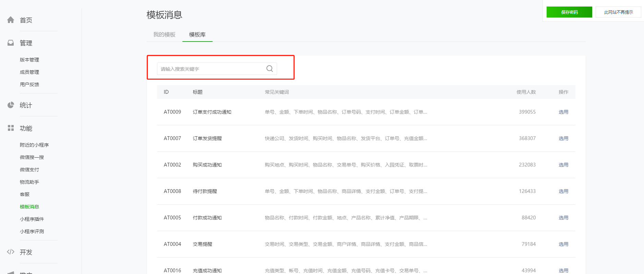Open the 开发 section
The width and height of the screenshot is (644, 274).
pyautogui.click(x=26, y=252)
